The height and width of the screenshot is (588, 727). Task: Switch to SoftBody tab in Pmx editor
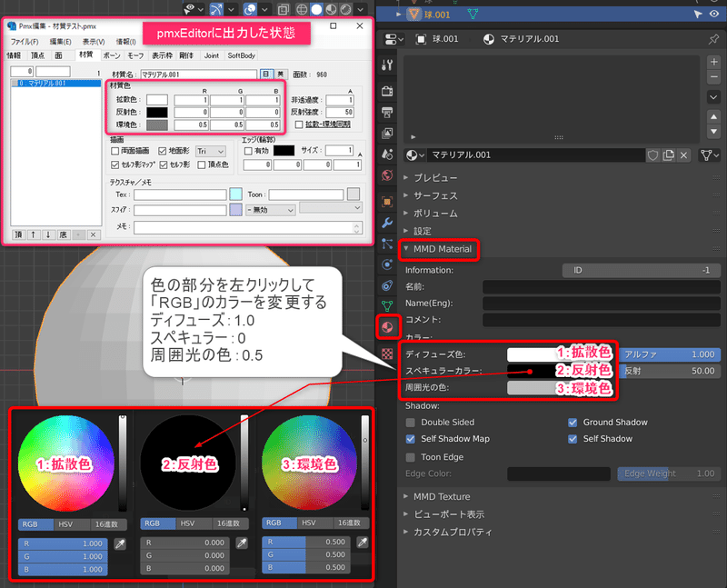[x=241, y=55]
